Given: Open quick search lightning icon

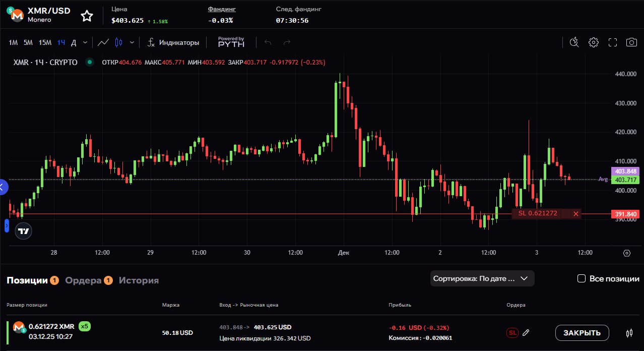Looking at the screenshot, I should (x=574, y=42).
